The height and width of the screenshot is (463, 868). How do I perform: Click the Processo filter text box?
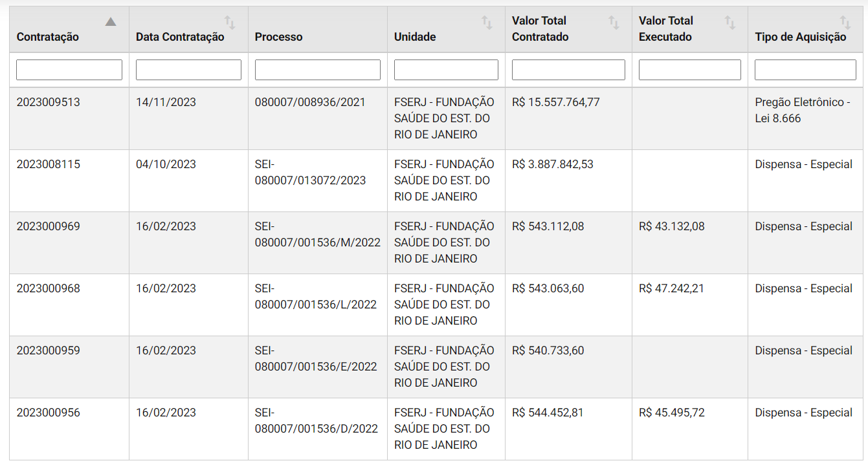318,70
